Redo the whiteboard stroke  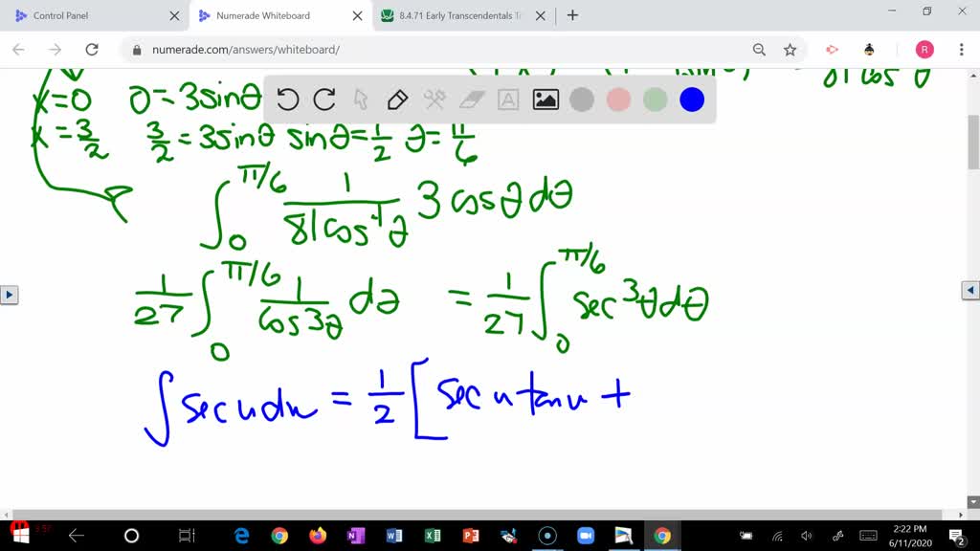click(324, 99)
